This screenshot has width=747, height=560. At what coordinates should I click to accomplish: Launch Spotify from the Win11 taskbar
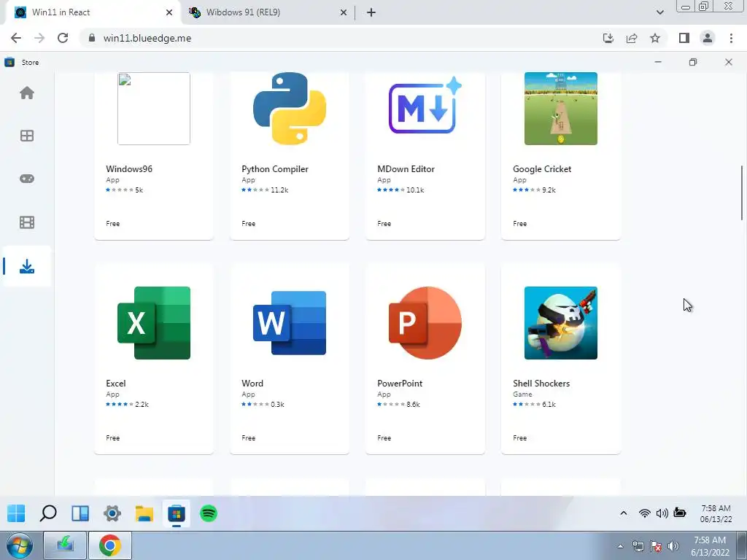209,513
